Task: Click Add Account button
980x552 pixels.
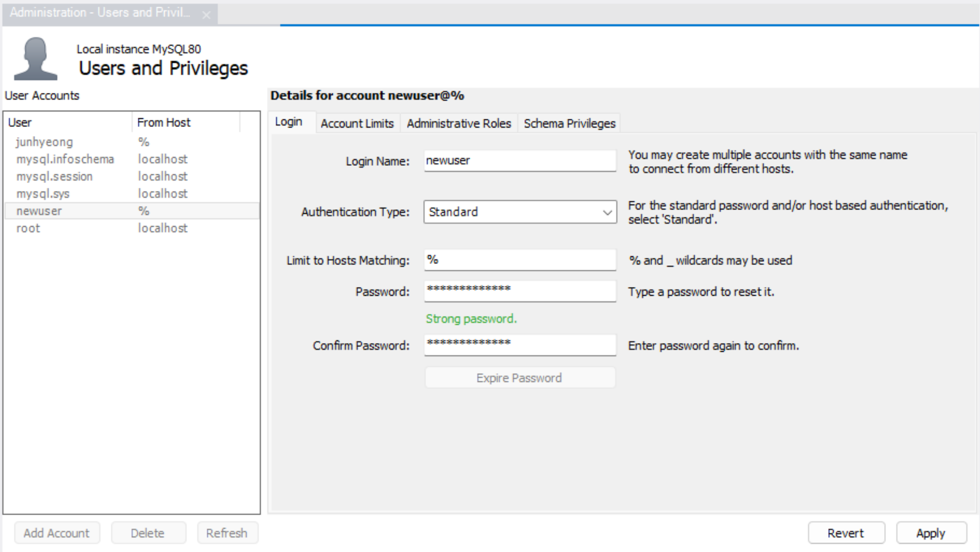Action: pos(56,533)
